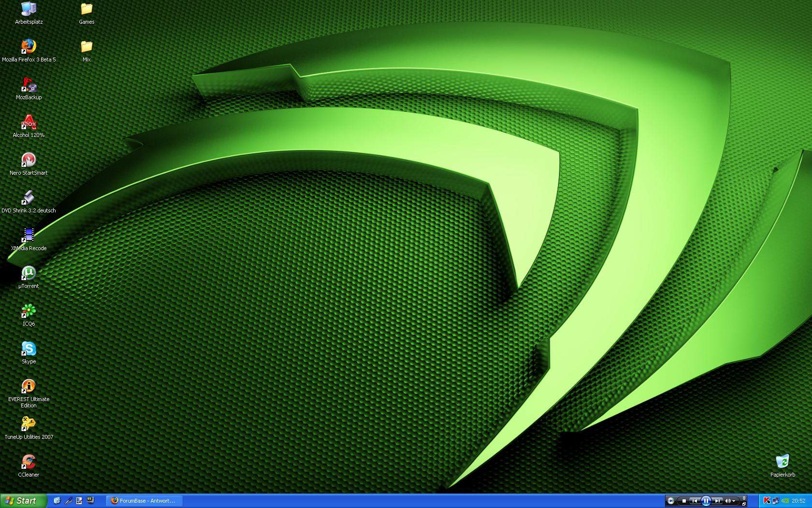Select the TuneUp Utilities 2007 shortcut
The image size is (812, 508).
[29, 428]
